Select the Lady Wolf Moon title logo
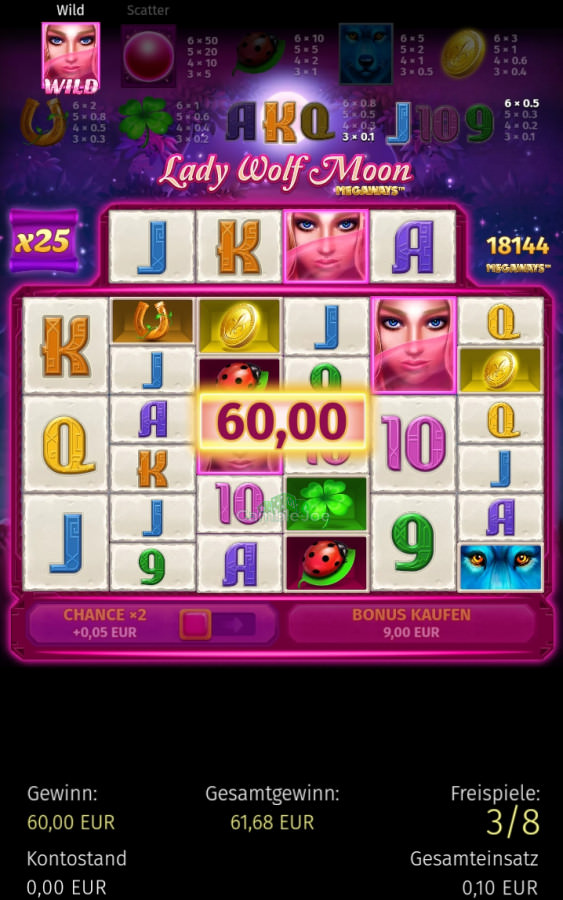Screen dimensions: 563x900 point(285,174)
